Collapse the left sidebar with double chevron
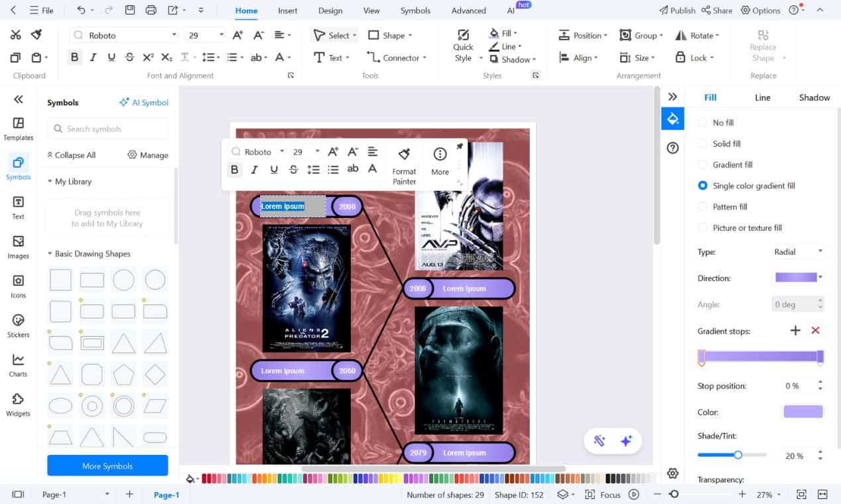841x504 pixels. pyautogui.click(x=19, y=99)
